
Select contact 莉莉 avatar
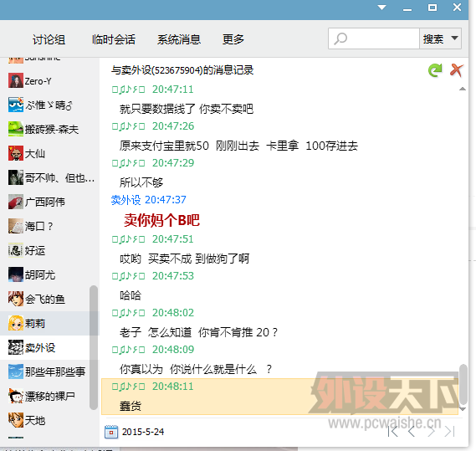(x=16, y=323)
